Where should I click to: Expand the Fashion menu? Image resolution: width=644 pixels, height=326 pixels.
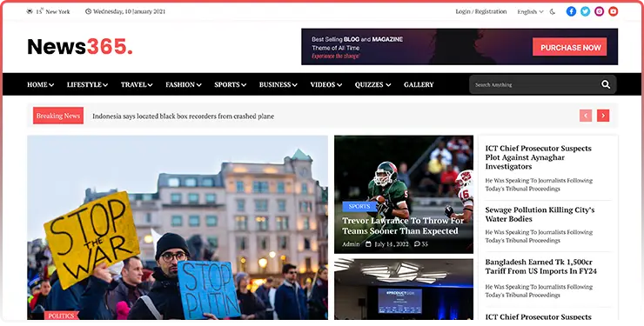[x=183, y=84]
